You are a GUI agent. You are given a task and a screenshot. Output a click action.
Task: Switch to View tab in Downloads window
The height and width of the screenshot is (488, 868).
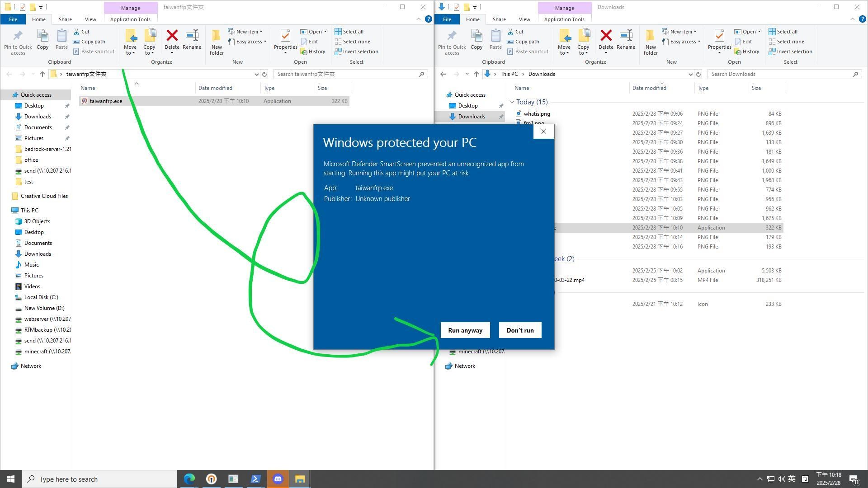click(524, 19)
